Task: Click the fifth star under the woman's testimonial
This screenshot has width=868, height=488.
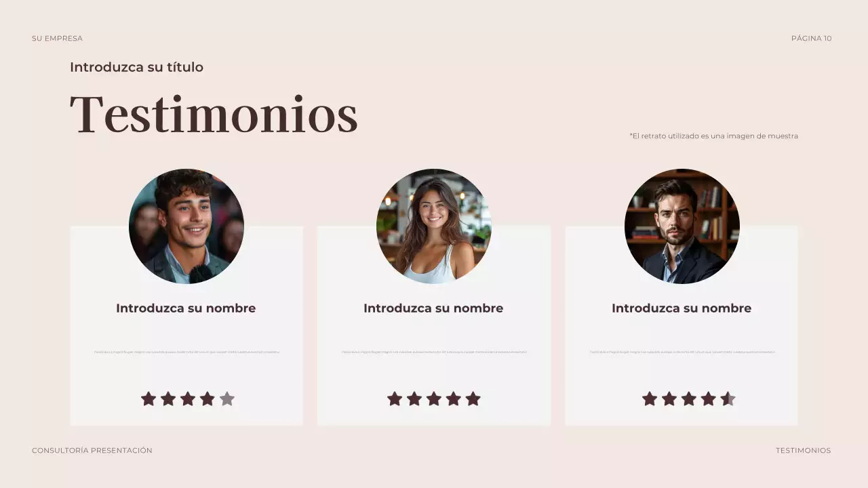Action: pyautogui.click(x=473, y=399)
